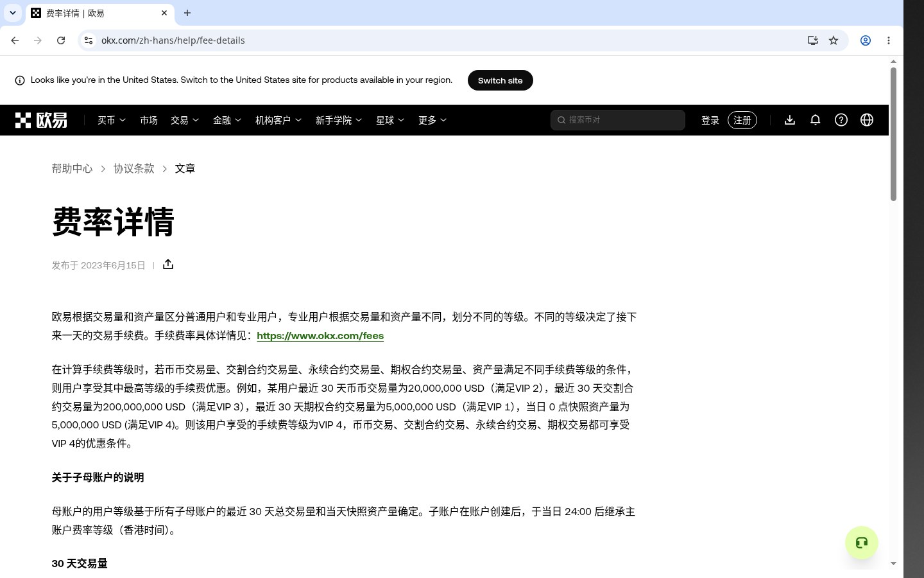This screenshot has width=924, height=578.
Task: Expand the 星球 menu
Action: click(x=390, y=120)
